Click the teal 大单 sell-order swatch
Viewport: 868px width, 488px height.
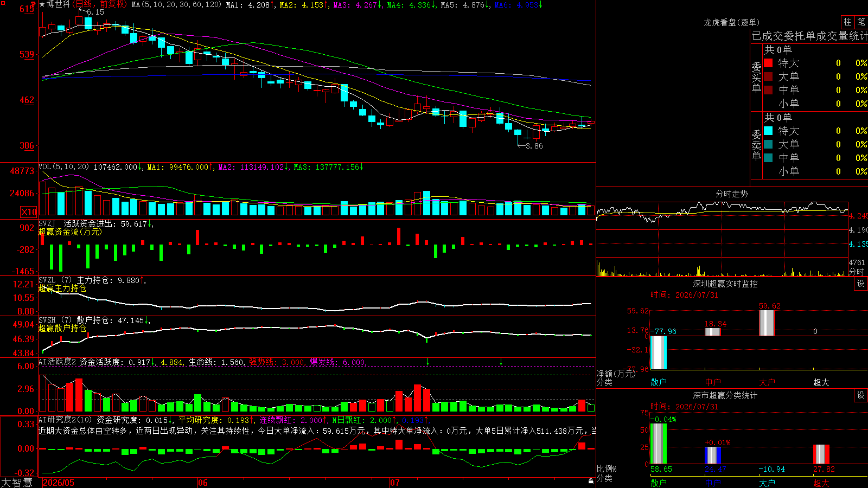point(768,144)
